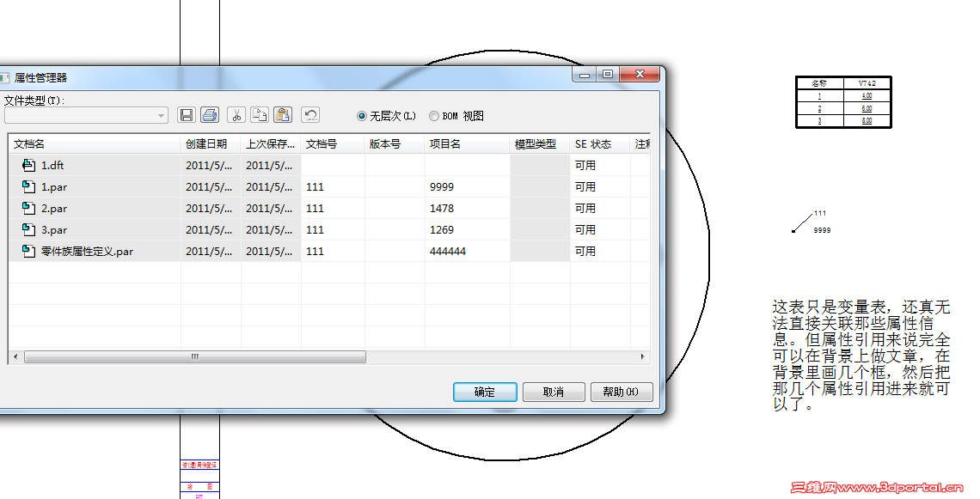
Task: Click the Save icon in toolbar
Action: tap(186, 115)
